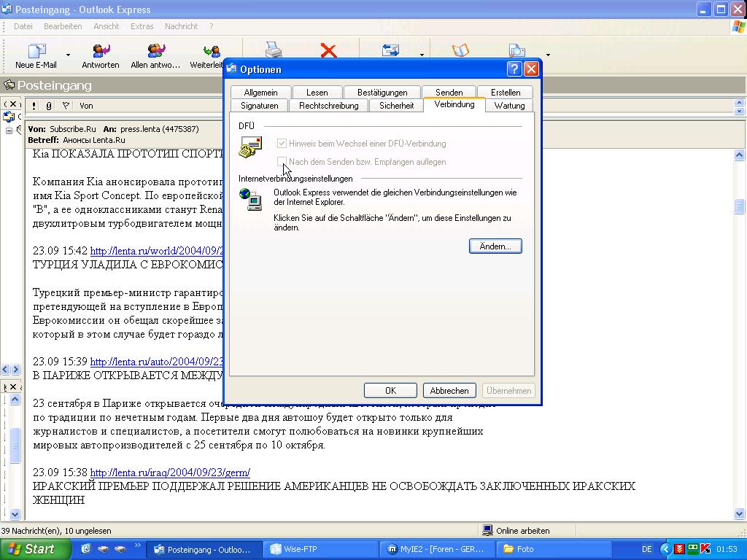Image resolution: width=747 pixels, height=560 pixels.
Task: Click the third quick launch icon
Action: [x=120, y=549]
